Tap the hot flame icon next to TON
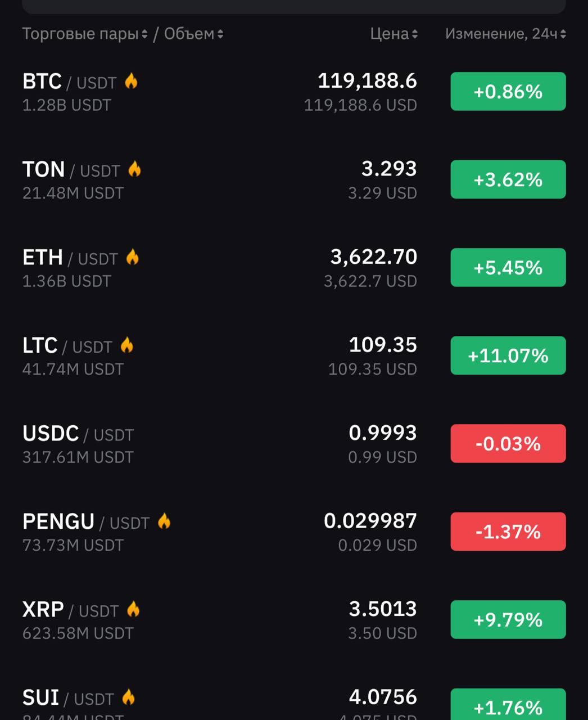Screen dimensions: 588x720 tap(134, 169)
